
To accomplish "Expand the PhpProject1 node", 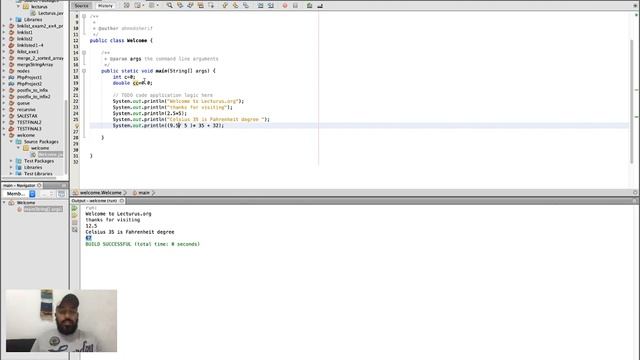I will click(4, 77).
